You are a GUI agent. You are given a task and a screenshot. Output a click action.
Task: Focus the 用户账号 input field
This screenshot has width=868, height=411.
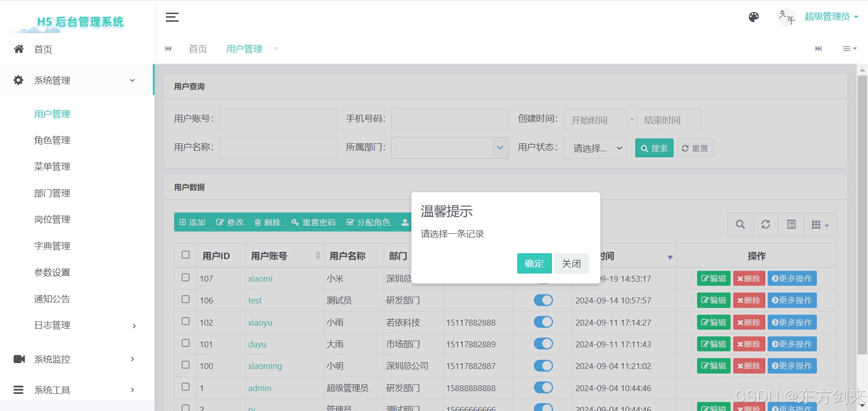[x=278, y=119]
